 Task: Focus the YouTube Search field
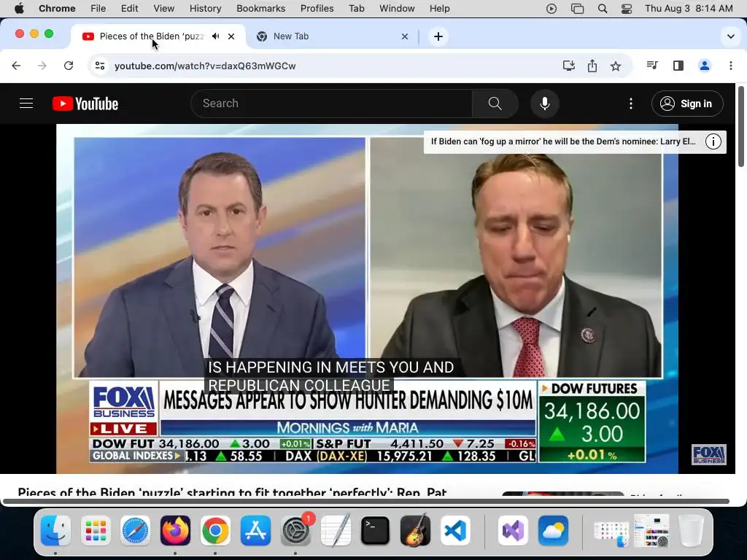[332, 104]
